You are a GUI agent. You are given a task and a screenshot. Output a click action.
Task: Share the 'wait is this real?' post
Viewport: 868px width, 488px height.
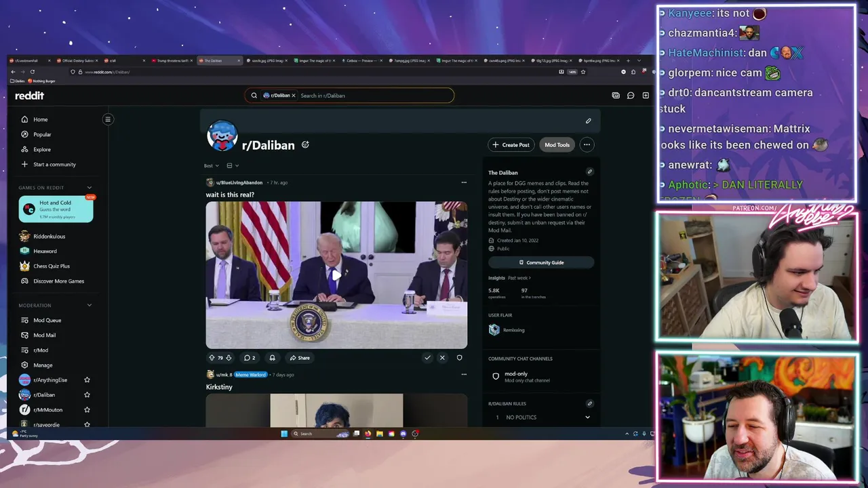(299, 358)
